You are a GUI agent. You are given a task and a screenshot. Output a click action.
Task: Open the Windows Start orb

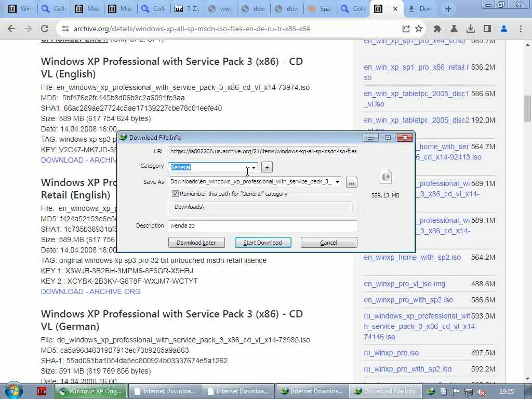pos(14,391)
